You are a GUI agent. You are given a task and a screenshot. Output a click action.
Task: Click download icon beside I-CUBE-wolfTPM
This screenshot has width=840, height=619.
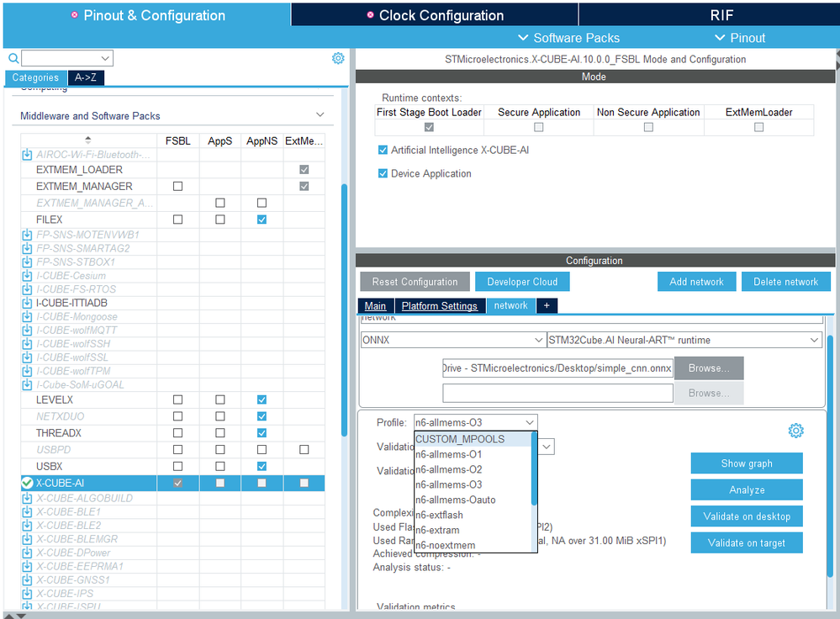(x=27, y=371)
